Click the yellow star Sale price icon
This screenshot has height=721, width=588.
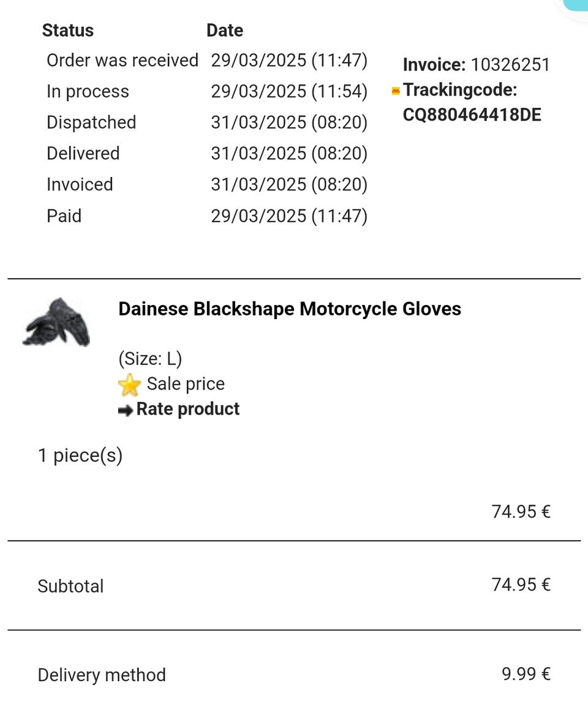129,385
